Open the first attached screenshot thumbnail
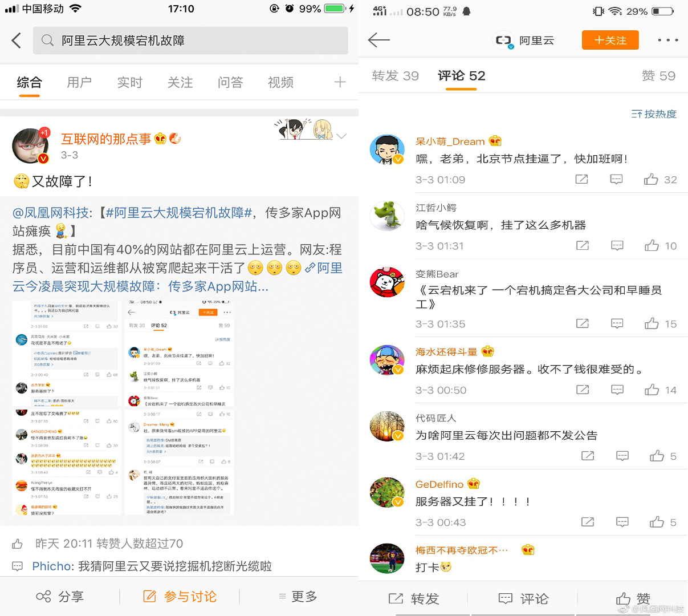The image size is (688, 616). (x=67, y=354)
